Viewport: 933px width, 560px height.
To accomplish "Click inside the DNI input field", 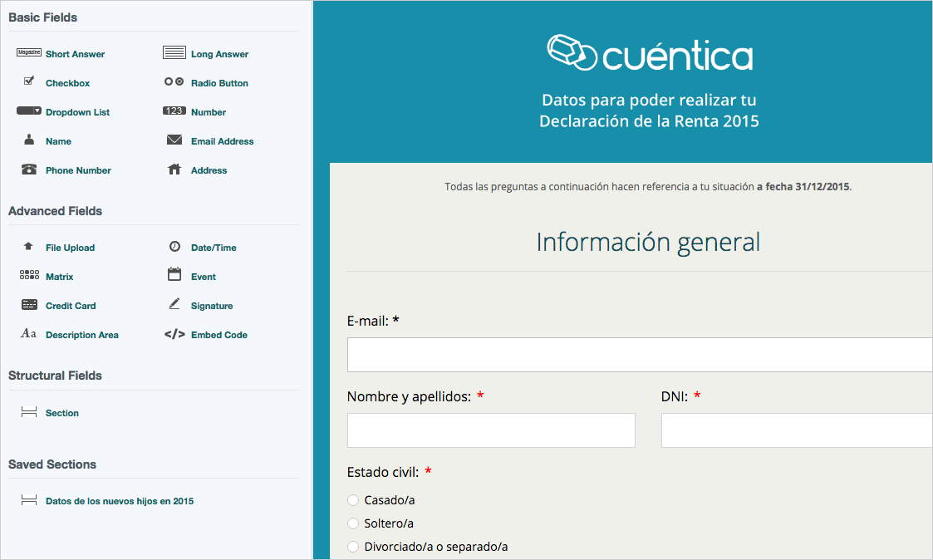I will [x=796, y=430].
